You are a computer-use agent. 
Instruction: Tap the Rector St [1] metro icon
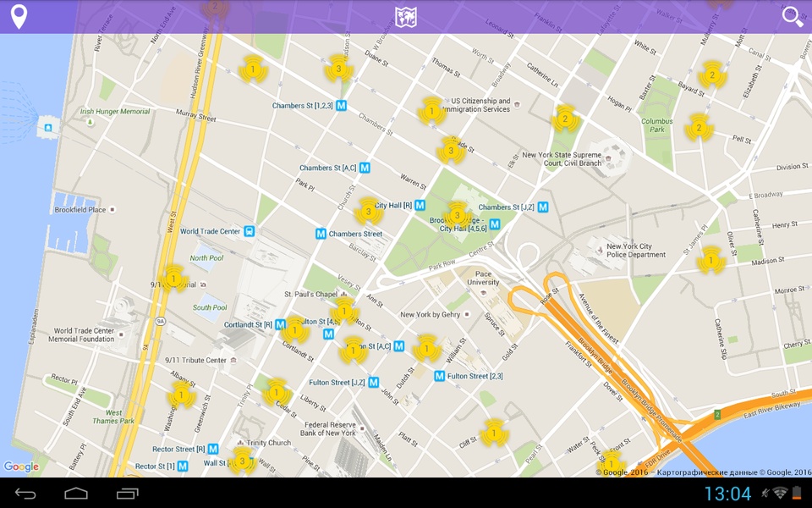(183, 466)
